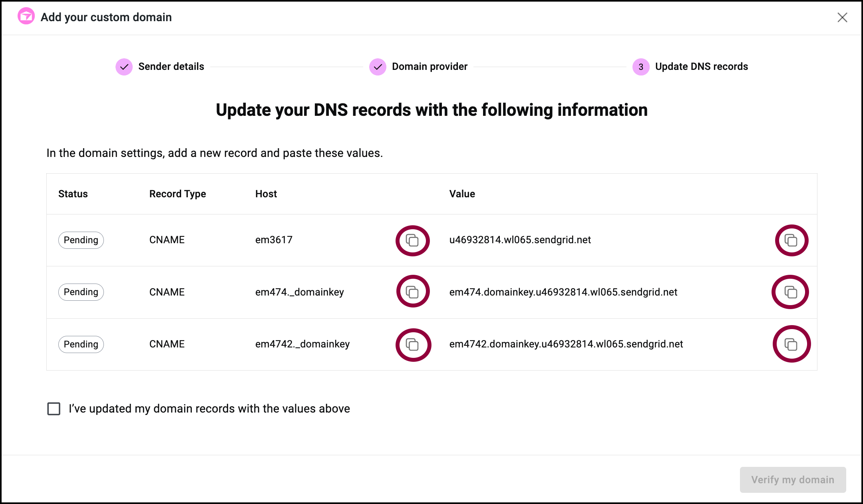
Task: Copy em474.domainkey.u46932814.wl065.sendgrid.net value
Action: point(791,292)
